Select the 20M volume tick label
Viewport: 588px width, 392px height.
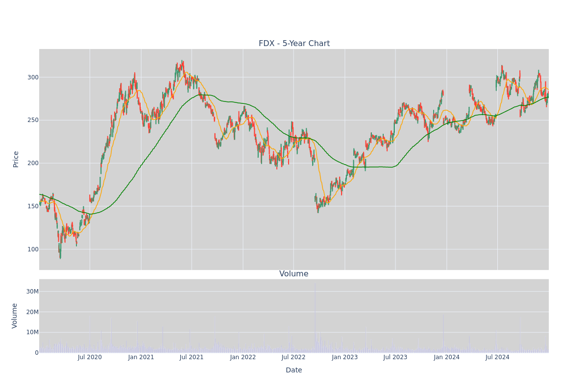pyautogui.click(x=32, y=312)
